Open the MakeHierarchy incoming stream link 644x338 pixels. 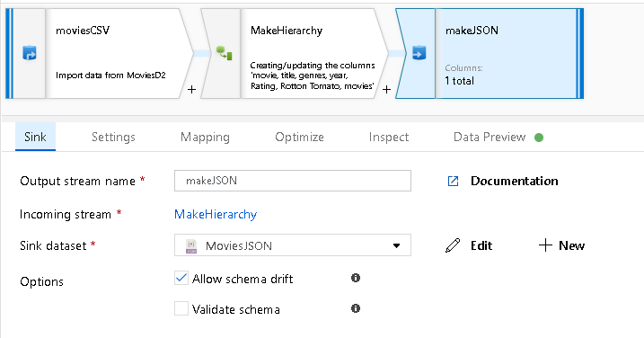click(x=216, y=214)
